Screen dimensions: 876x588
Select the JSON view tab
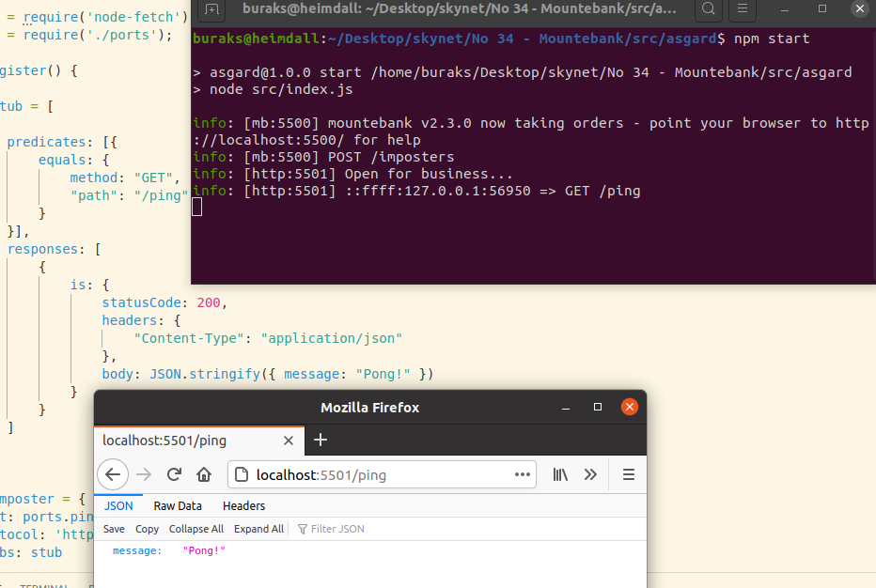pyautogui.click(x=118, y=505)
